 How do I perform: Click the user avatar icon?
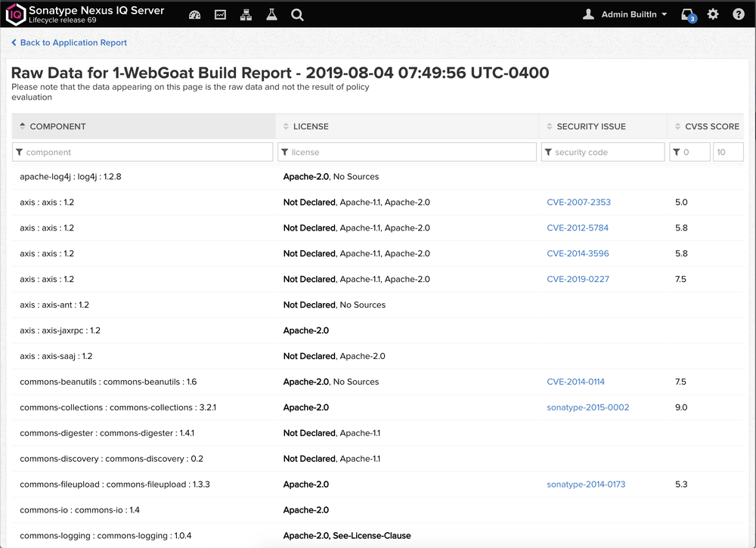coord(588,14)
